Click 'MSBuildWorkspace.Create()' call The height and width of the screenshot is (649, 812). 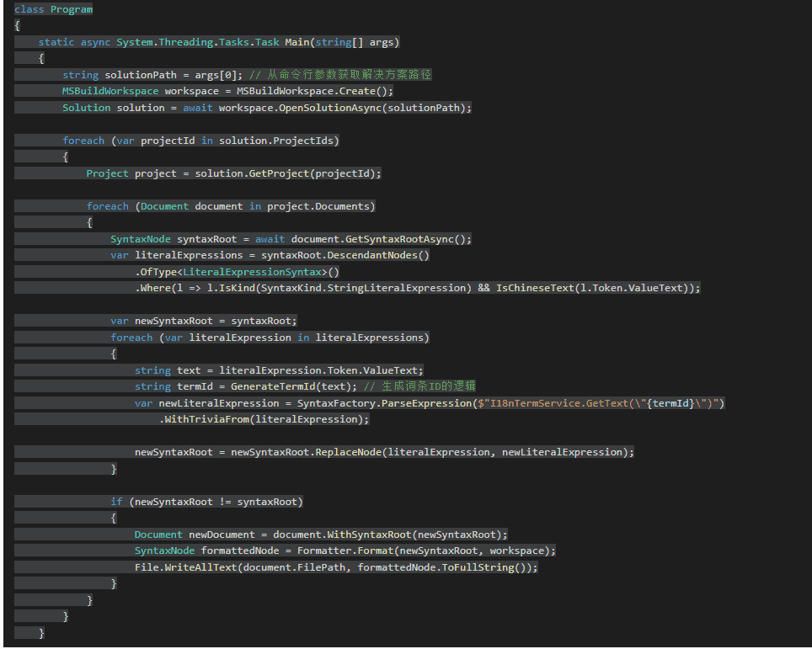click(x=314, y=91)
